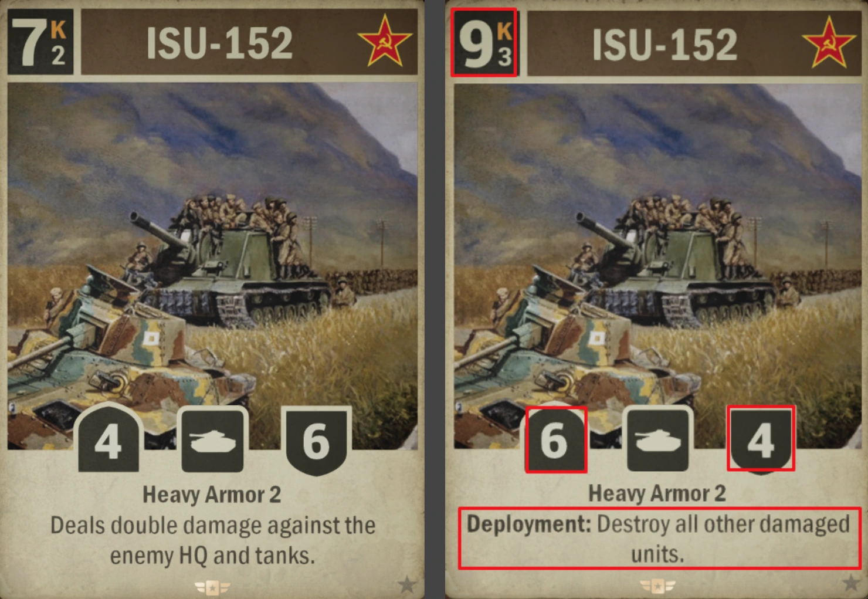This screenshot has height=599, width=868.
Task: Click the cost 7 K2 box on left card
Action: tap(40, 41)
